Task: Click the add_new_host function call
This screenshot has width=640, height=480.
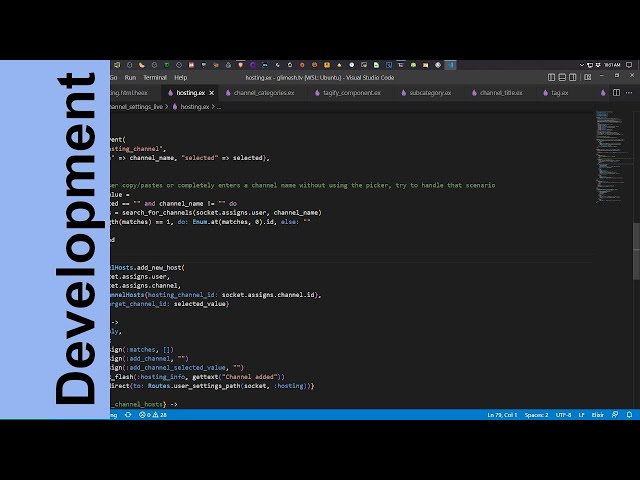Action: point(160,268)
